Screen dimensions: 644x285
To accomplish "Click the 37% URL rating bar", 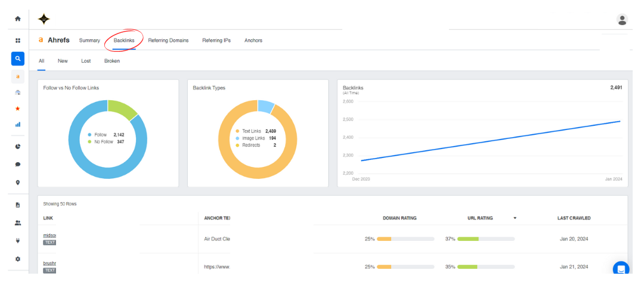I will coord(486,238).
